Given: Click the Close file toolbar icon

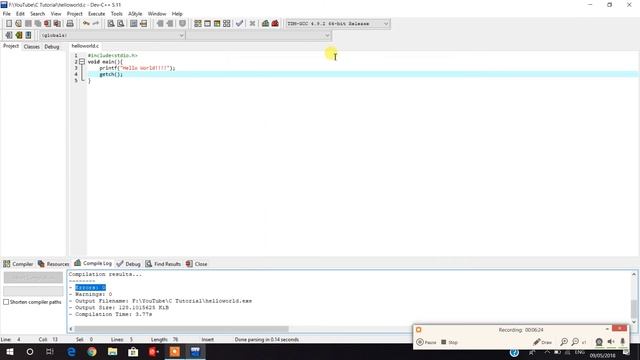Looking at the screenshot, I should [47, 24].
